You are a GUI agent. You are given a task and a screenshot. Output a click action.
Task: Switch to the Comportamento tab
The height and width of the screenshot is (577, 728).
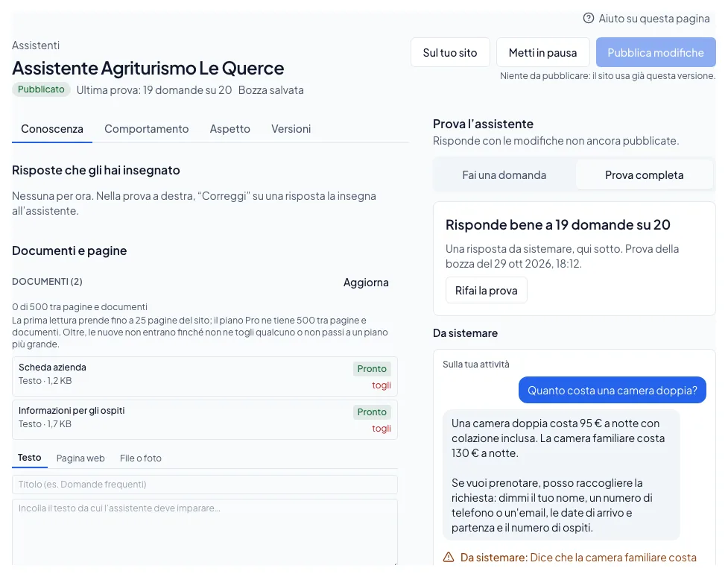[146, 129]
